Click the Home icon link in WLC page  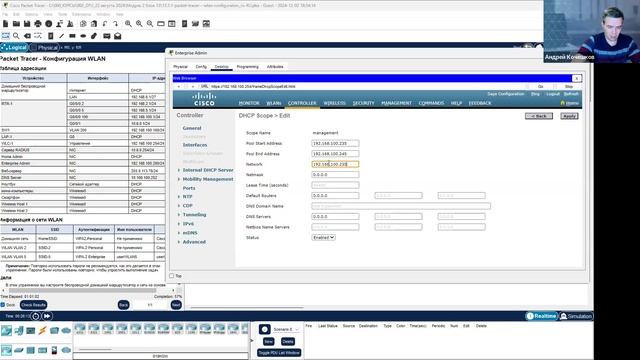click(570, 103)
